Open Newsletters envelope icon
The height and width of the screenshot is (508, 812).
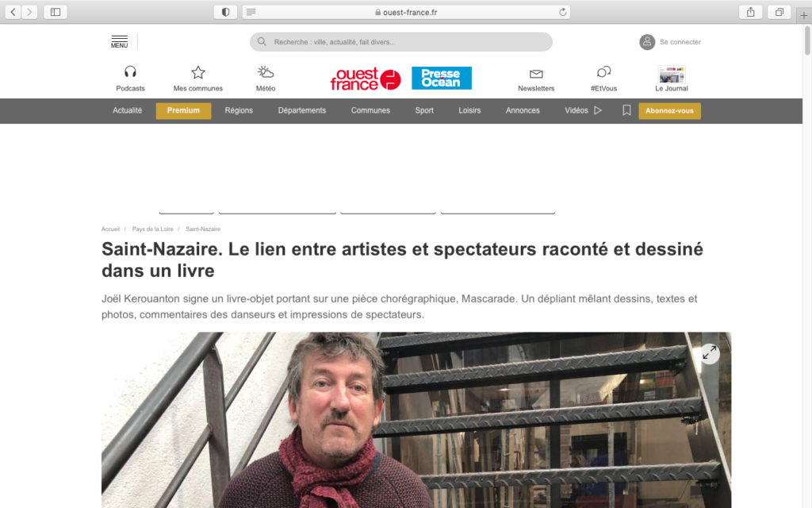pyautogui.click(x=536, y=74)
